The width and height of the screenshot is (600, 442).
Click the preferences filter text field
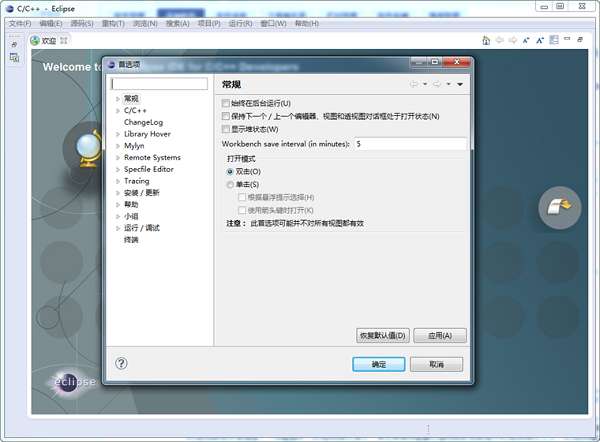159,84
